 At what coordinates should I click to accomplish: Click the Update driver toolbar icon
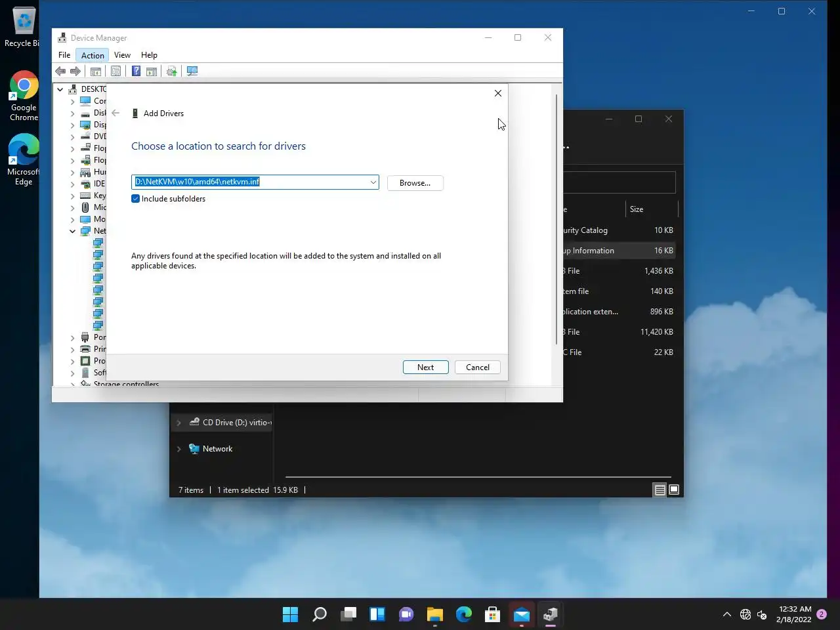click(172, 71)
